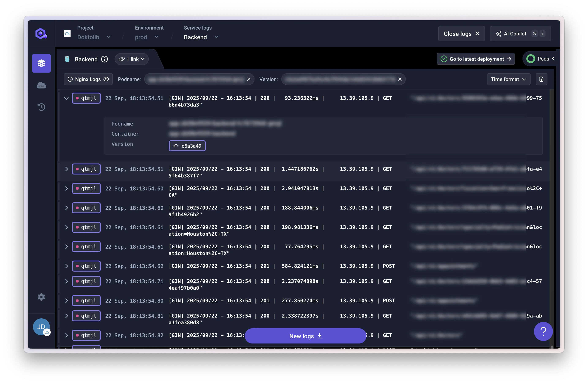Toggle Nginx Logs visibility with the eye icon
This screenshot has width=588, height=384.
pyautogui.click(x=106, y=79)
